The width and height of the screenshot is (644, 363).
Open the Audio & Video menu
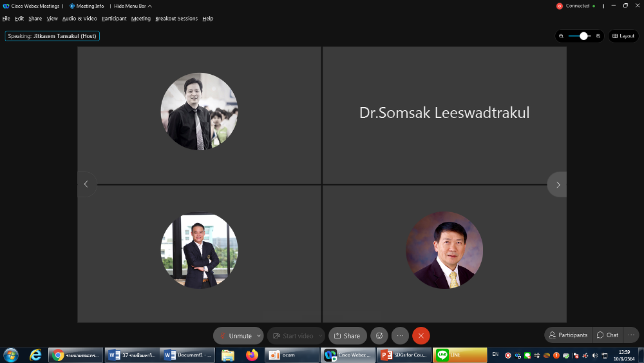coord(79,19)
